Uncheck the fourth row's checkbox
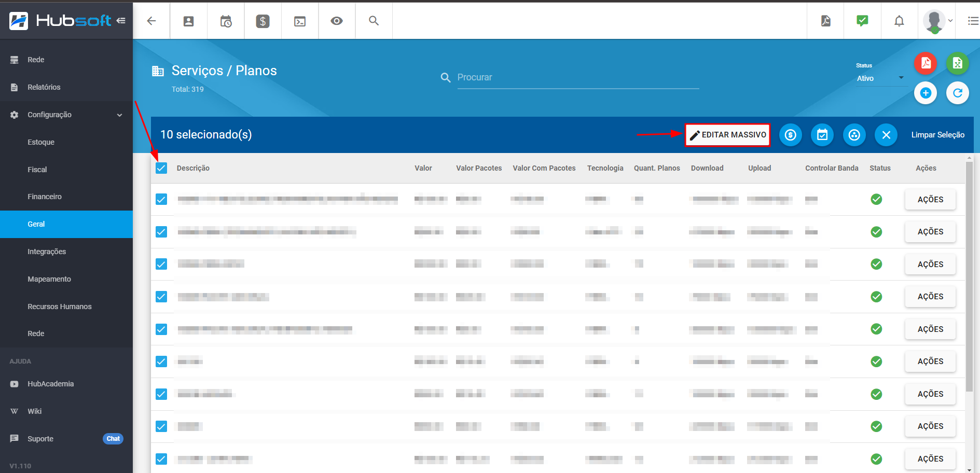Screen dimensions: 980x473 pyautogui.click(x=161, y=297)
